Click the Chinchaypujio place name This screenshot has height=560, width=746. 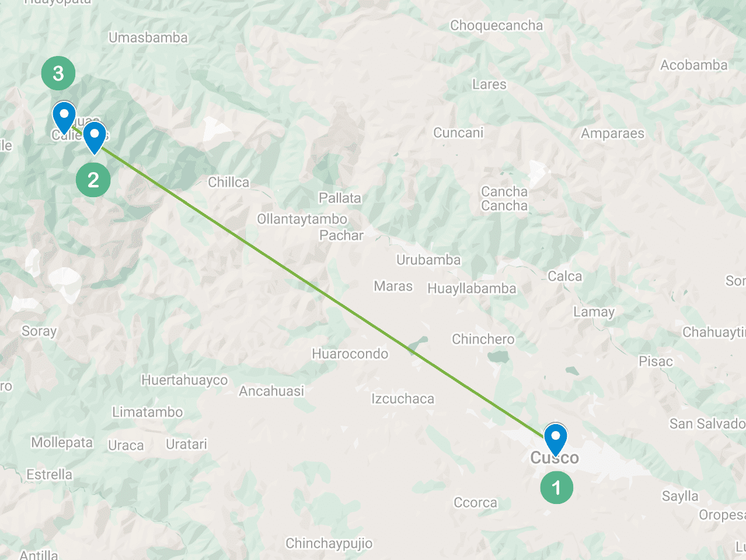click(329, 544)
